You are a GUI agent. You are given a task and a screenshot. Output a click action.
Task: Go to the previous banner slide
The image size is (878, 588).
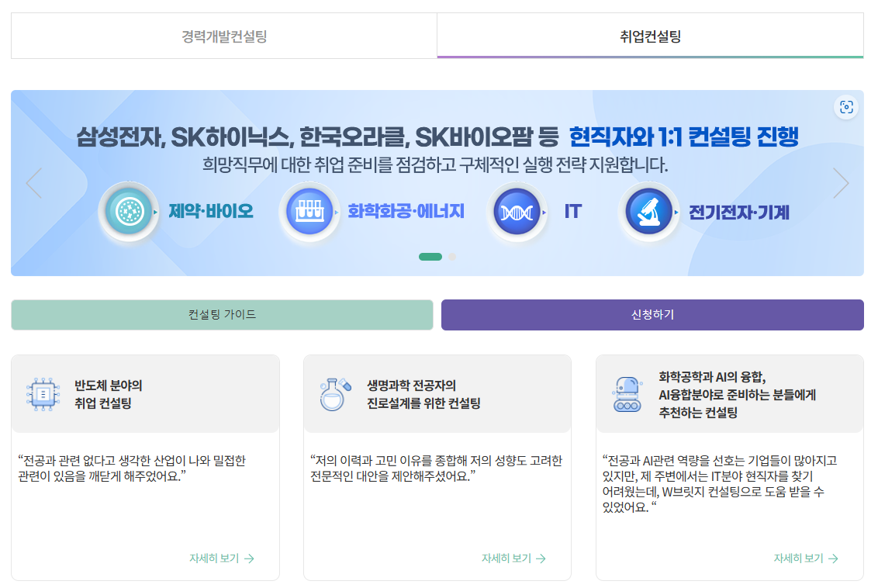[x=33, y=183]
